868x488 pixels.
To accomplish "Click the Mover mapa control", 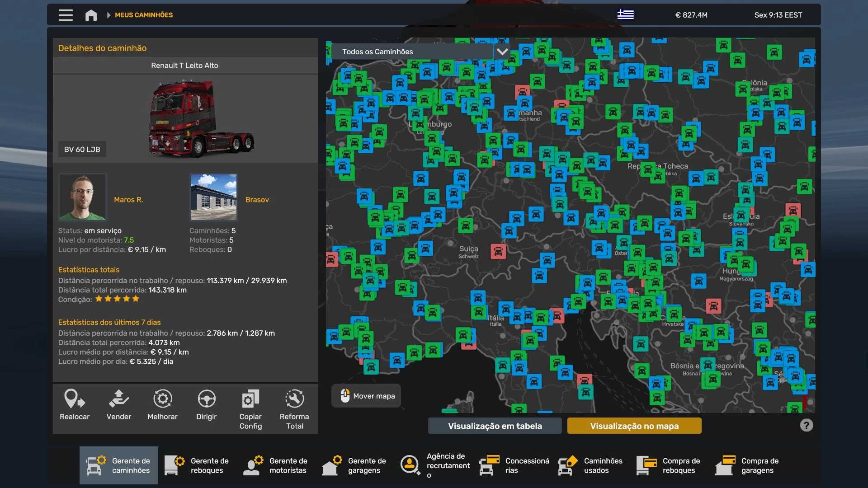I will pos(366,396).
